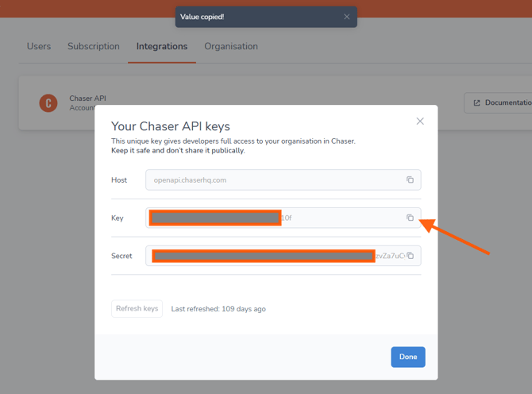Go to the Organisation tab
Image resolution: width=532 pixels, height=394 pixels.
click(231, 46)
